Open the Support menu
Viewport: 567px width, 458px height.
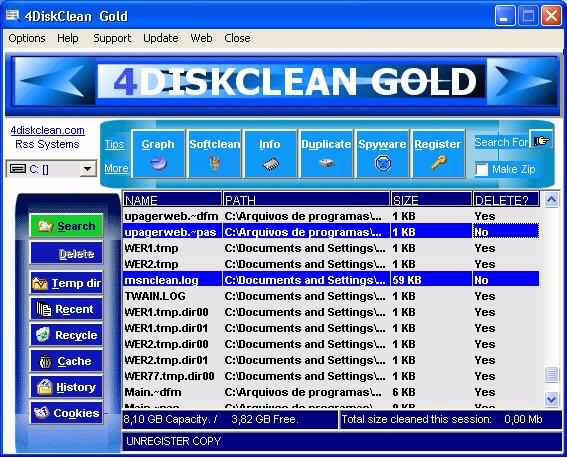pyautogui.click(x=112, y=38)
